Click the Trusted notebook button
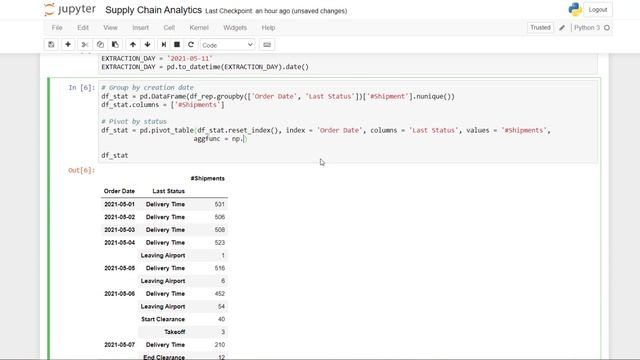The width and height of the screenshot is (640, 360). [x=540, y=28]
